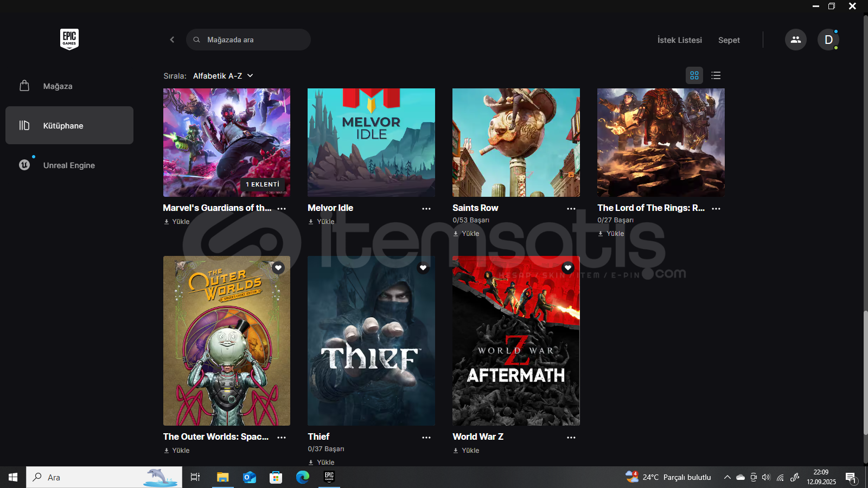
Task: Click Marvel's Guardians of th... title
Action: (x=217, y=208)
